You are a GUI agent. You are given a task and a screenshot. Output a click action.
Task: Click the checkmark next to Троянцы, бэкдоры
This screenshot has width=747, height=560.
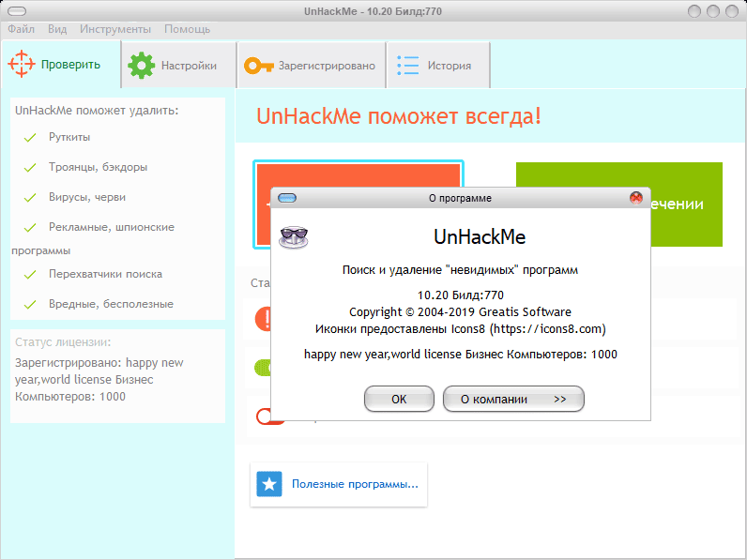pyautogui.click(x=30, y=168)
